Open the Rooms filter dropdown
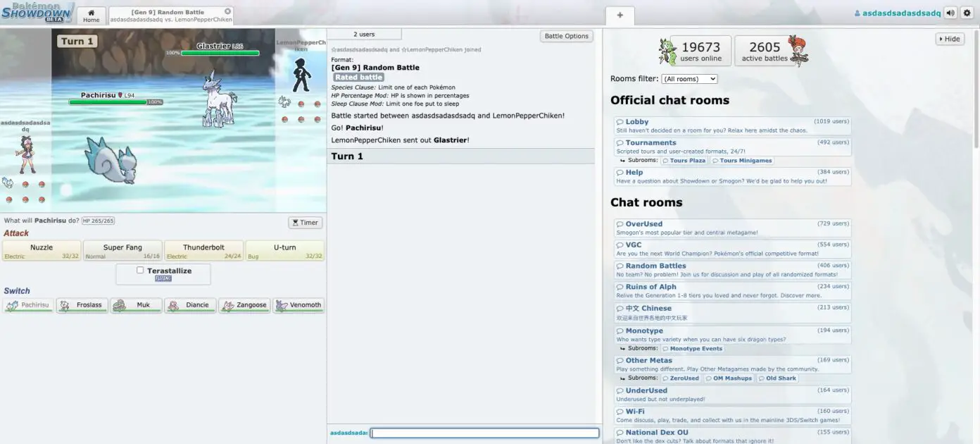 (689, 79)
